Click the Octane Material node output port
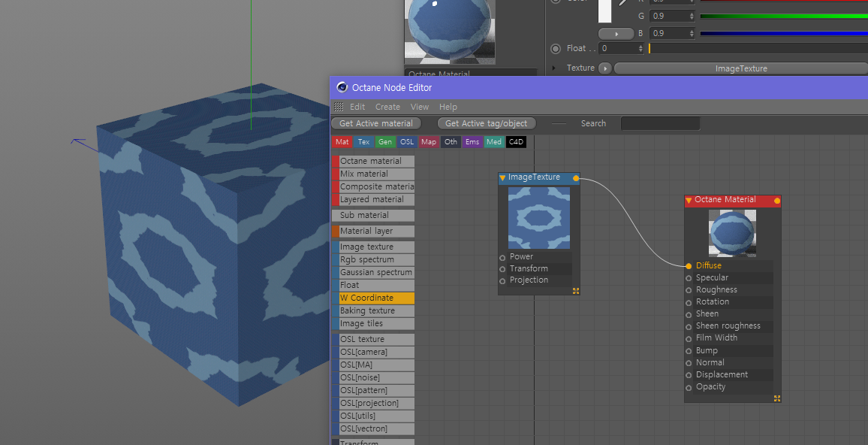868x445 pixels. click(777, 201)
